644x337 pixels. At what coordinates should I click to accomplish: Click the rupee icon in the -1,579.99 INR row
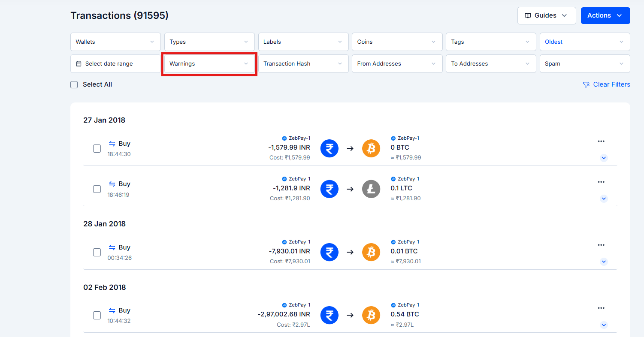point(330,148)
